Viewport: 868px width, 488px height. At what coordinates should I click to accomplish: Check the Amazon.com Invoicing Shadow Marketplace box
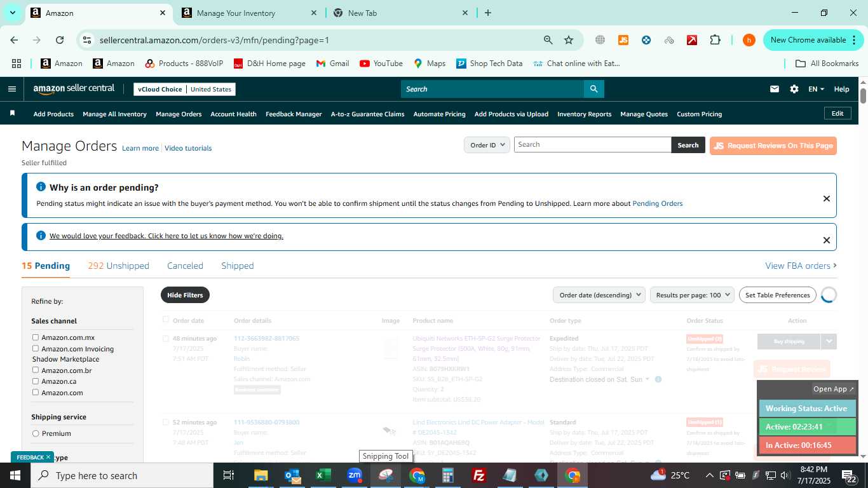36,348
